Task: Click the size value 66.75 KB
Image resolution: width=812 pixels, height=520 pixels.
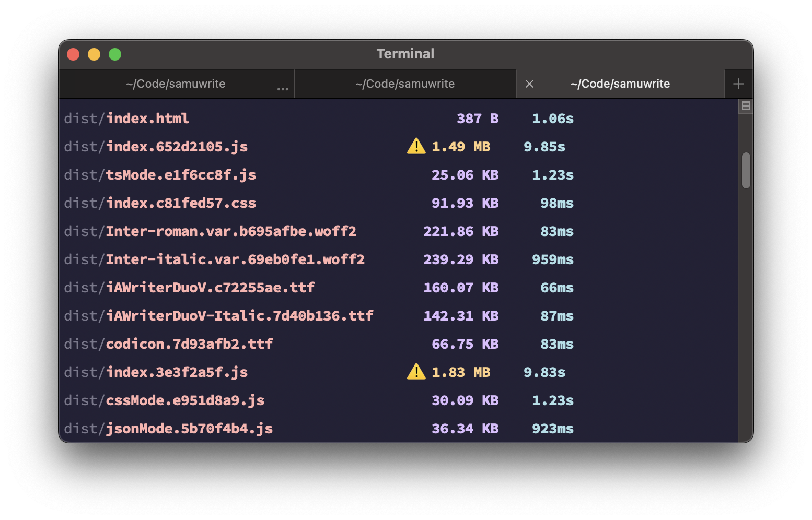Action: point(465,344)
